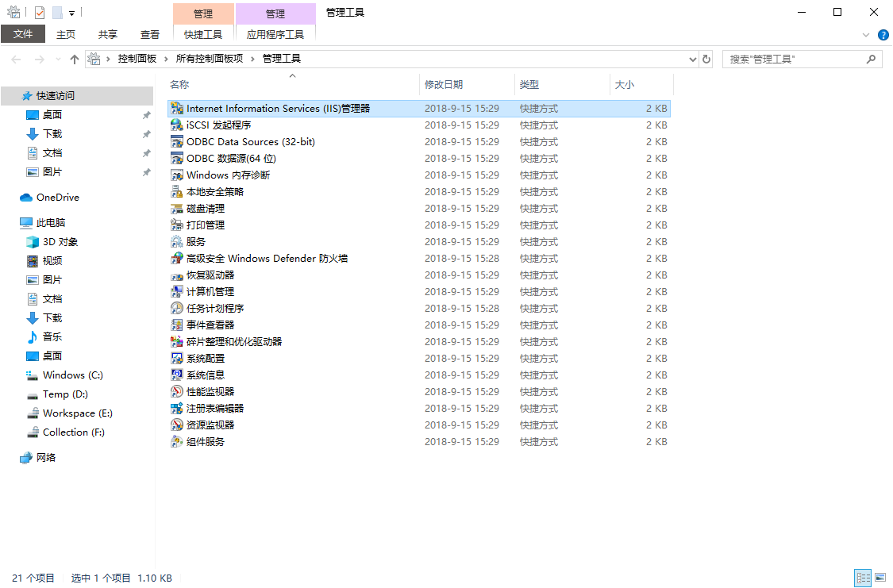
Task: Click the Windows 内存诊断 icon
Action: (x=177, y=175)
